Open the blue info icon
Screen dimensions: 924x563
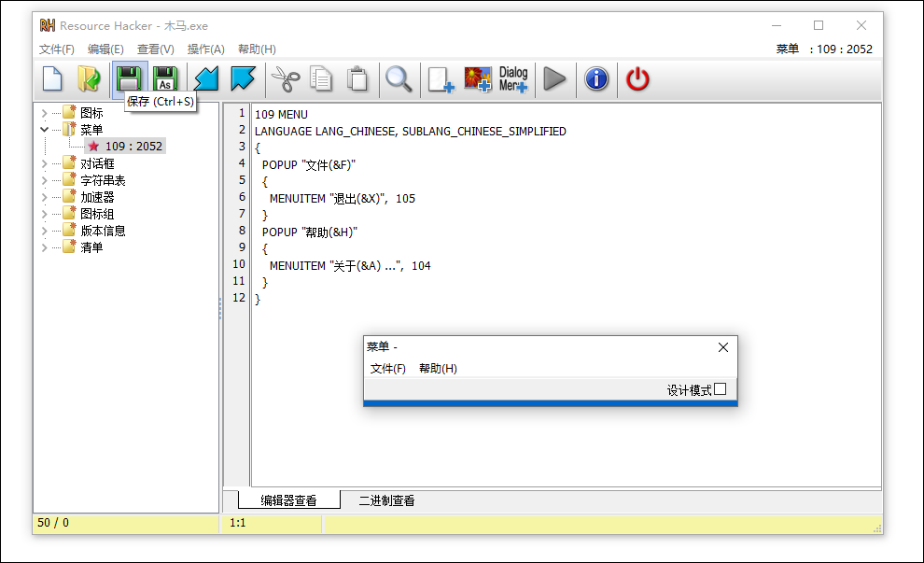point(596,79)
